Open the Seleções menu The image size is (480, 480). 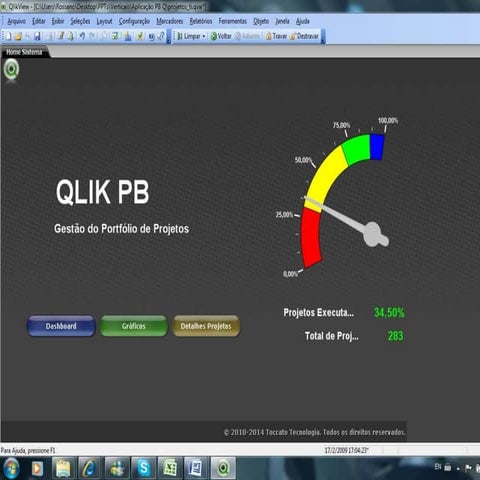coord(80,21)
